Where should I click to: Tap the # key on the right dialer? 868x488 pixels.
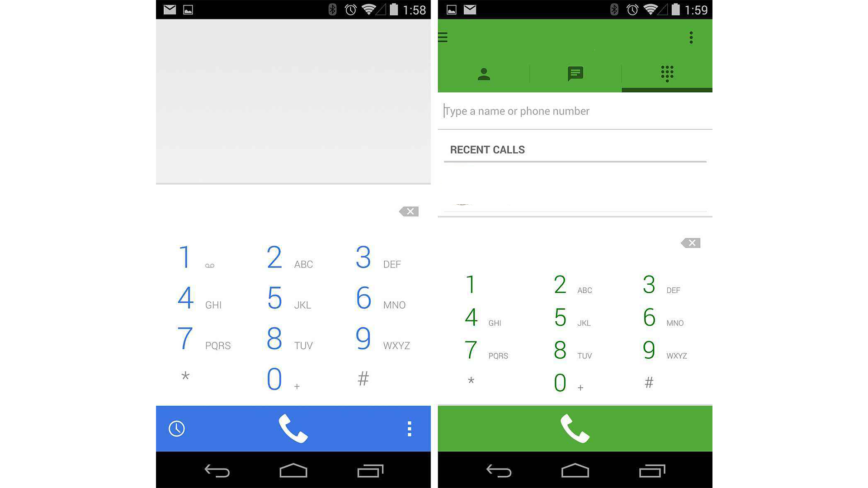647,381
